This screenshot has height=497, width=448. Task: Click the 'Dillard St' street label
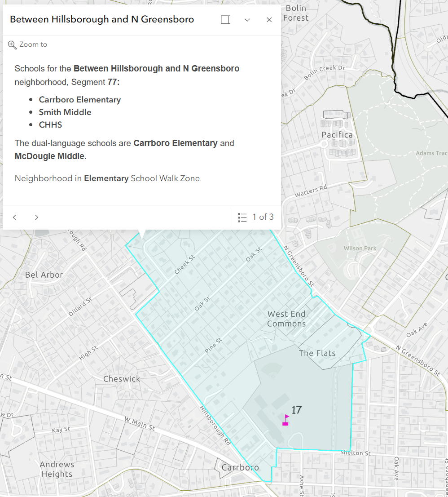tap(80, 306)
